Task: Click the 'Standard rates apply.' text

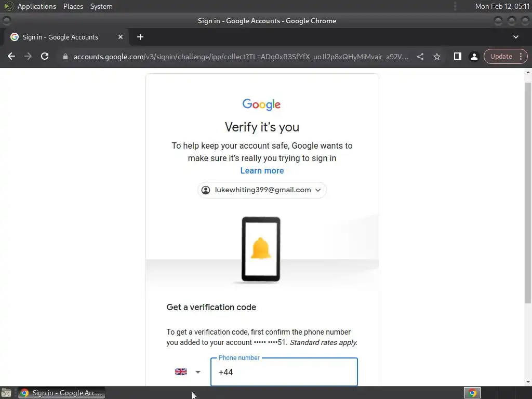Action: click(x=323, y=342)
